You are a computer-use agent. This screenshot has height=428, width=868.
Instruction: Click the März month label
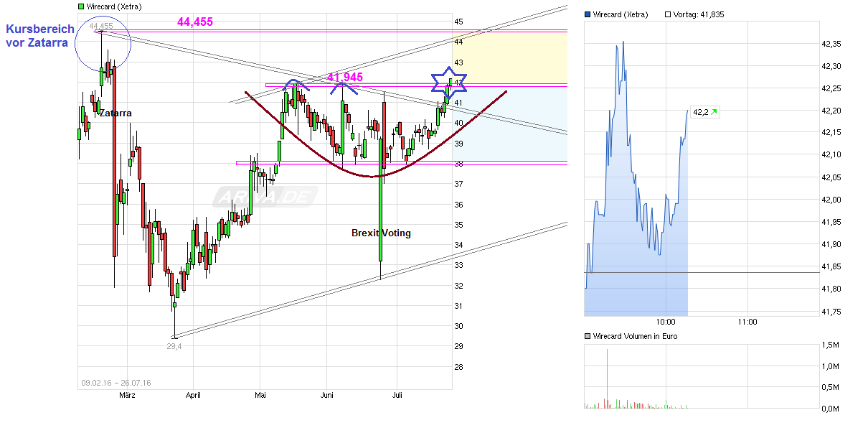[x=127, y=395]
